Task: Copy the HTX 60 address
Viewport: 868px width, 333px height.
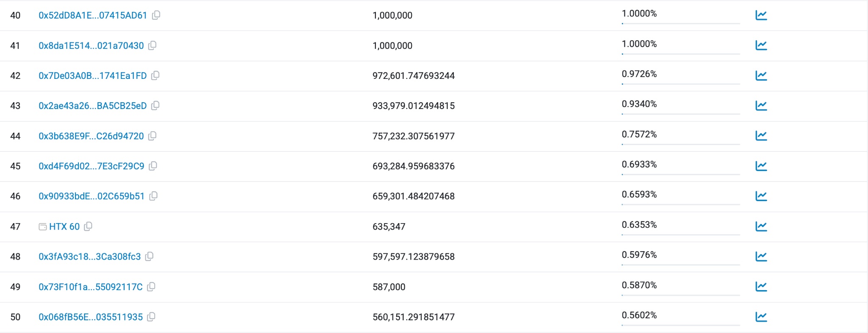Action: pos(88,227)
